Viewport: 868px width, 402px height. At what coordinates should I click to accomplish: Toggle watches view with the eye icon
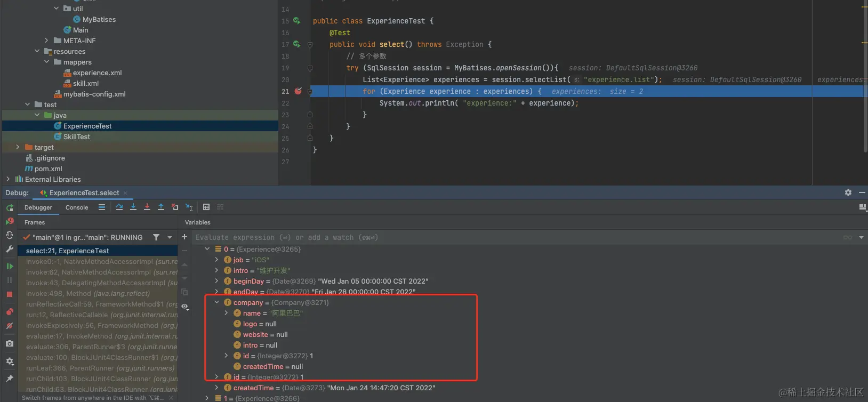[184, 307]
